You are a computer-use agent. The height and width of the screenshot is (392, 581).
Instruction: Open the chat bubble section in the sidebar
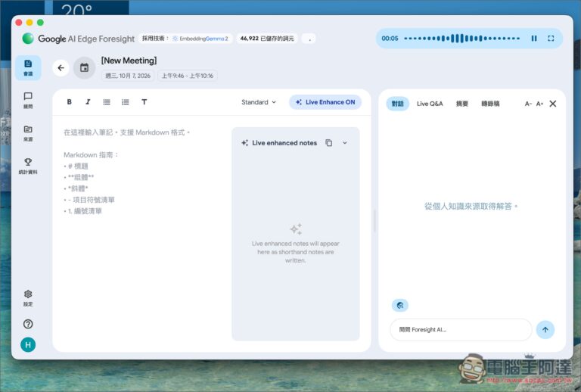click(28, 101)
